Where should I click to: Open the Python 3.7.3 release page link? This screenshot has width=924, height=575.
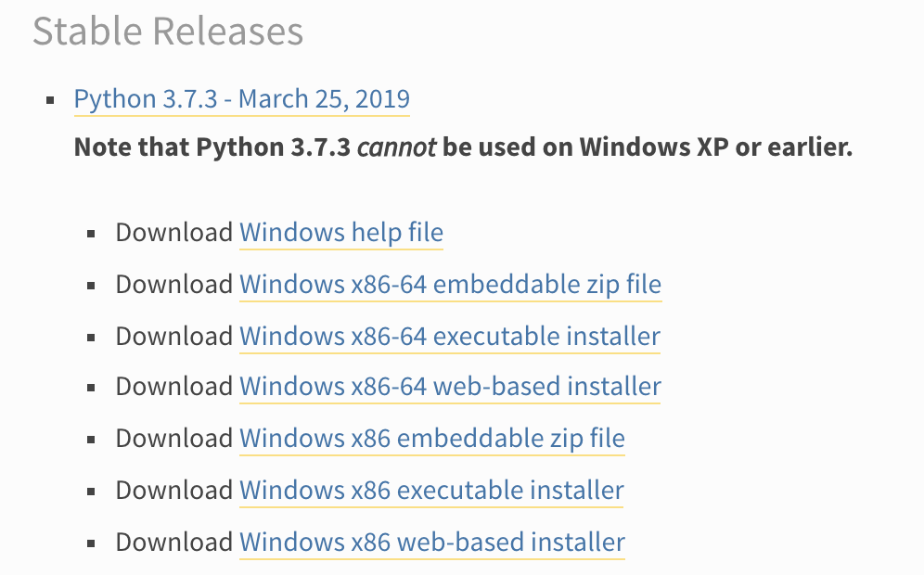coord(241,99)
